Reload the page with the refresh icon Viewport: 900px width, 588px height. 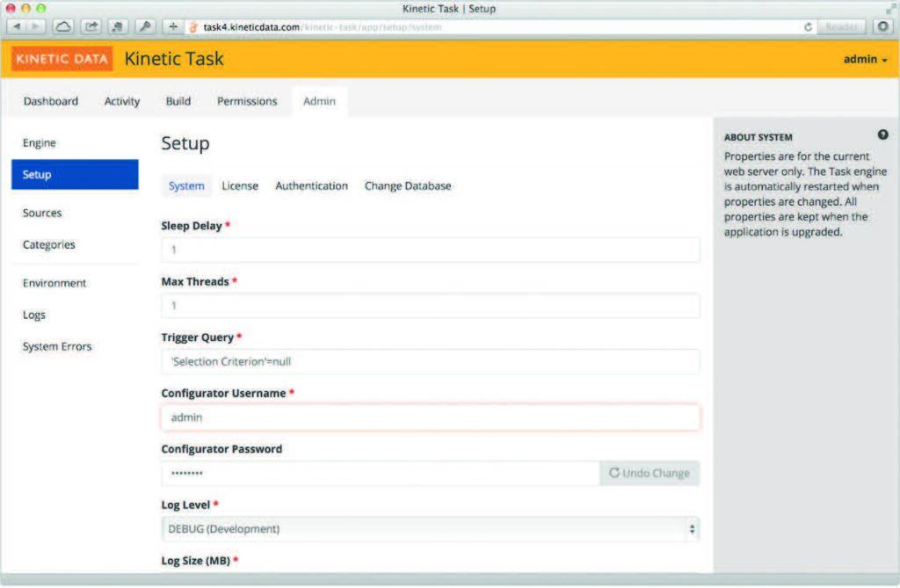tap(808, 27)
